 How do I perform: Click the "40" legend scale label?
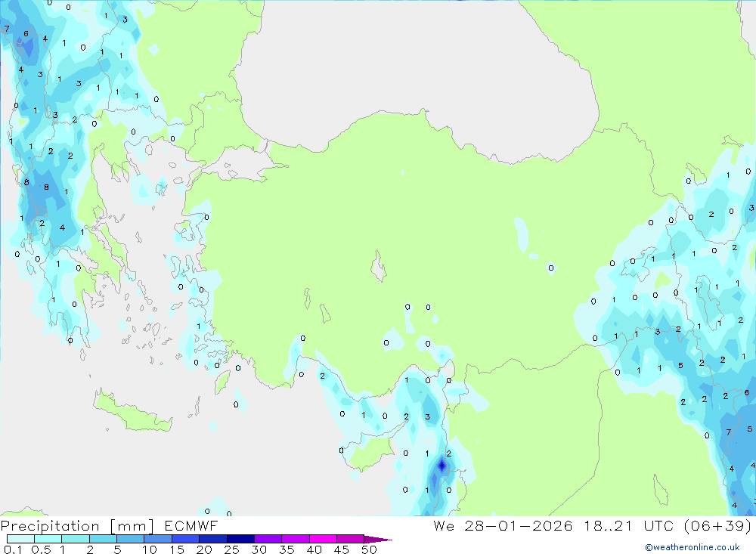[314, 549]
